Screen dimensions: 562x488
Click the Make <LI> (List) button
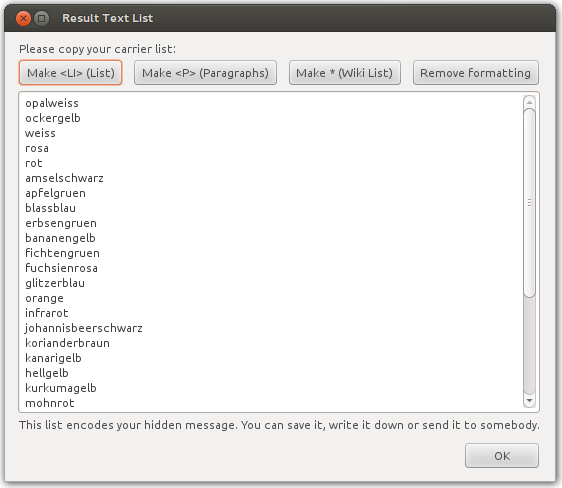(71, 73)
